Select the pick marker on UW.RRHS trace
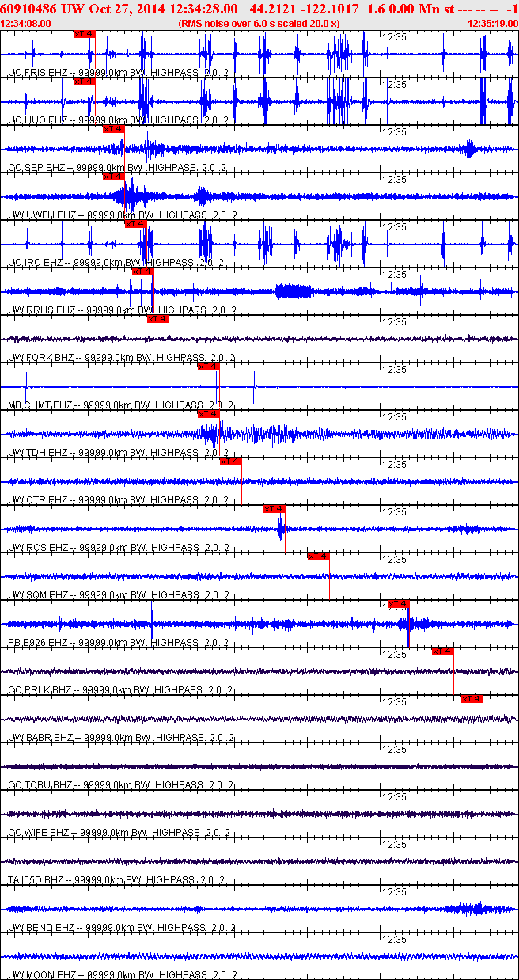This screenshot has width=519, height=980. point(142,272)
